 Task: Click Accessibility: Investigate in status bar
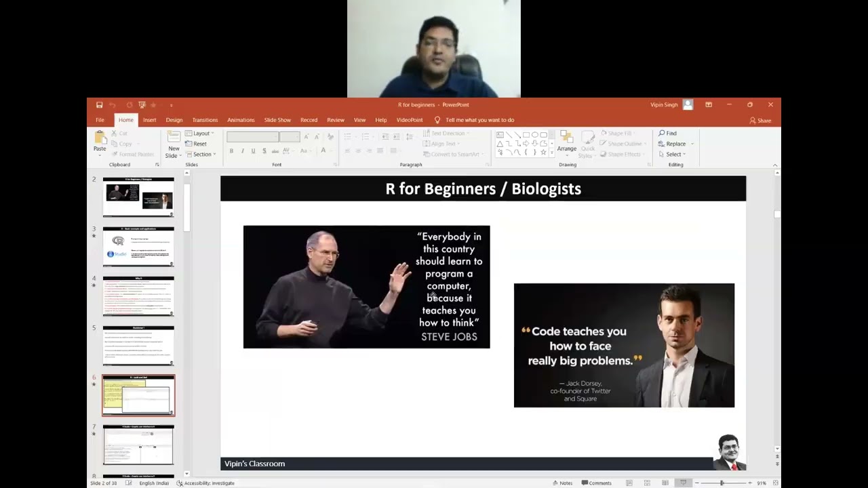205,483
